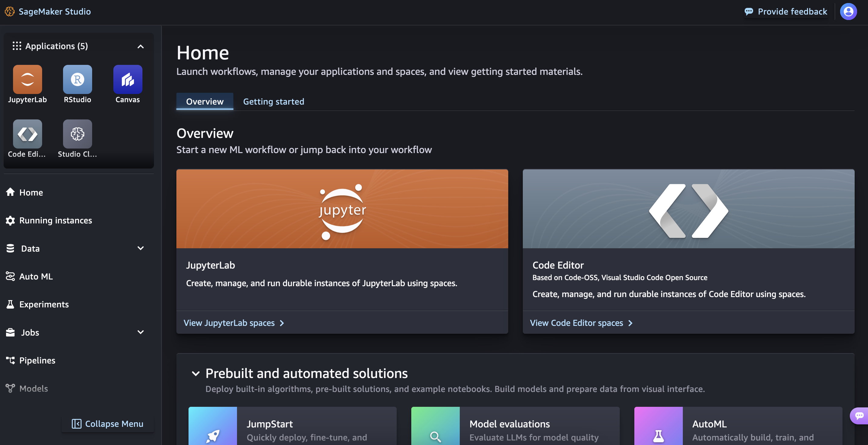Launch the RStudio application icon
This screenshot has width=868, height=445.
77,79
